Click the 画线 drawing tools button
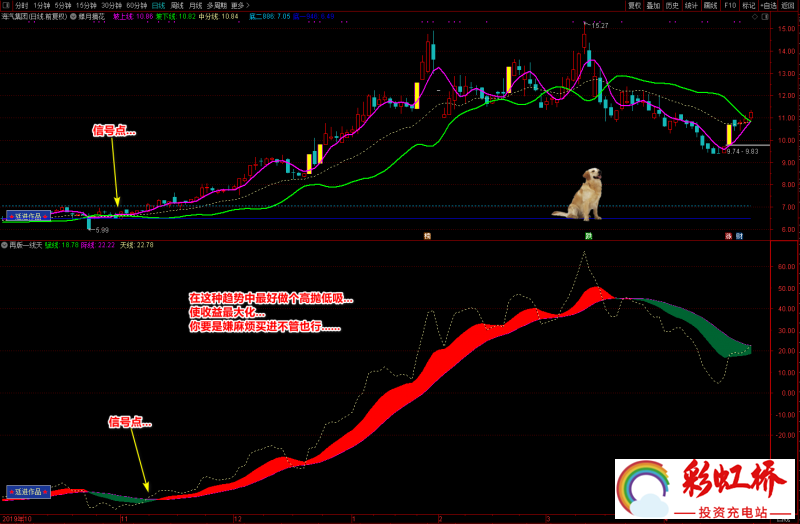The width and height of the screenshot is (800, 524). click(711, 6)
